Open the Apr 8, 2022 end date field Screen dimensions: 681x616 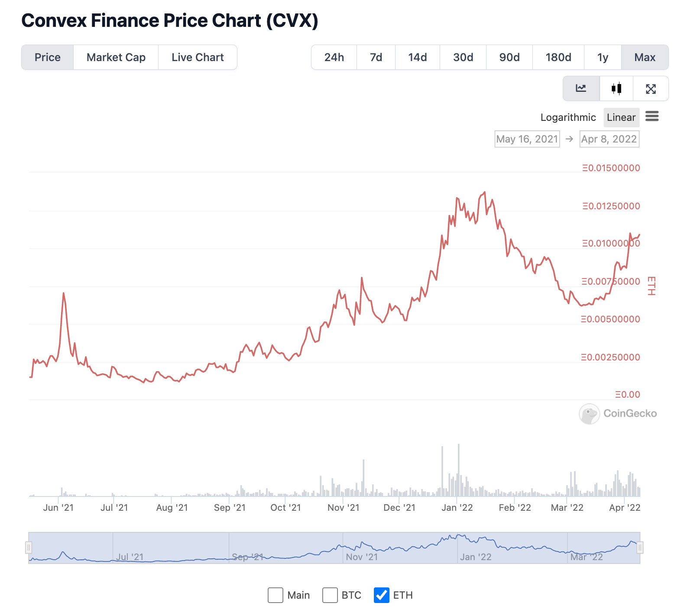tap(610, 139)
